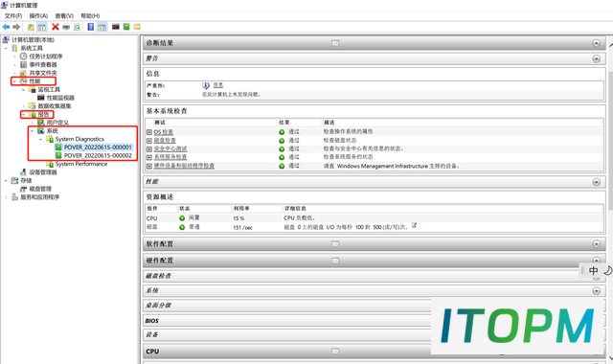Open the OS 检查 link
The height and width of the screenshot is (364, 613).
click(163, 132)
